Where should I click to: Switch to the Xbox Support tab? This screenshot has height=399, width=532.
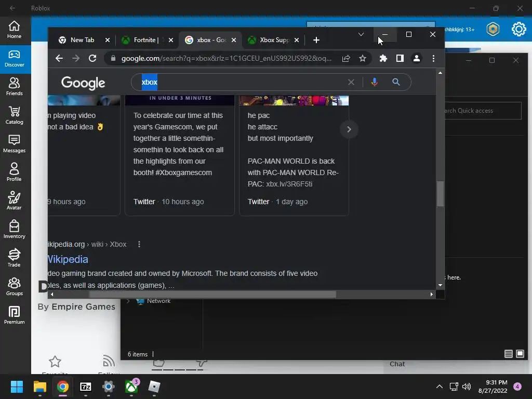point(273,40)
